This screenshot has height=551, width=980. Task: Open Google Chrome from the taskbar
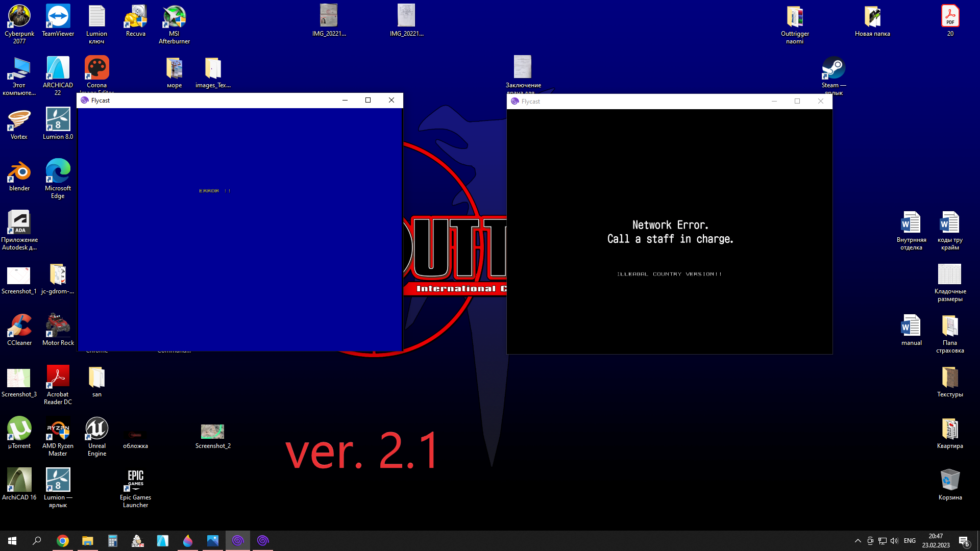(62, 540)
